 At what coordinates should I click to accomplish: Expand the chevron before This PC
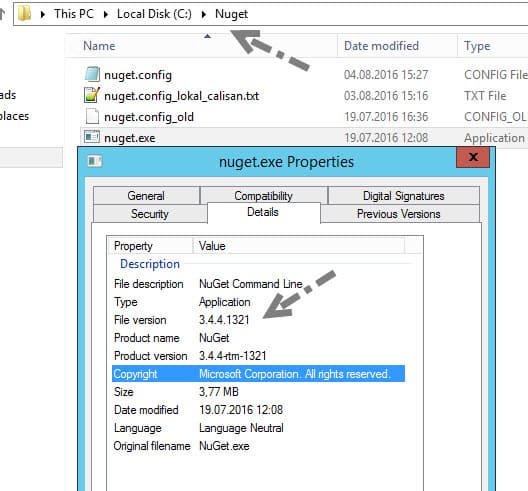coord(43,14)
